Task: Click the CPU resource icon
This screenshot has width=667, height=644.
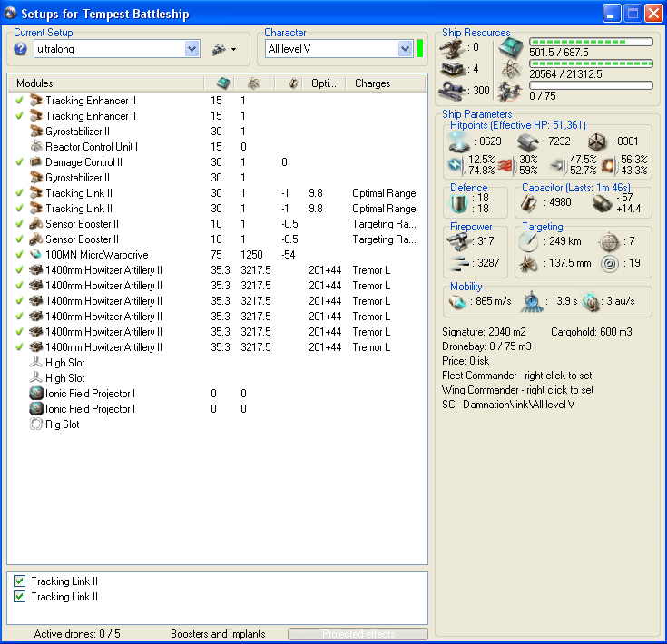Action: (510, 47)
